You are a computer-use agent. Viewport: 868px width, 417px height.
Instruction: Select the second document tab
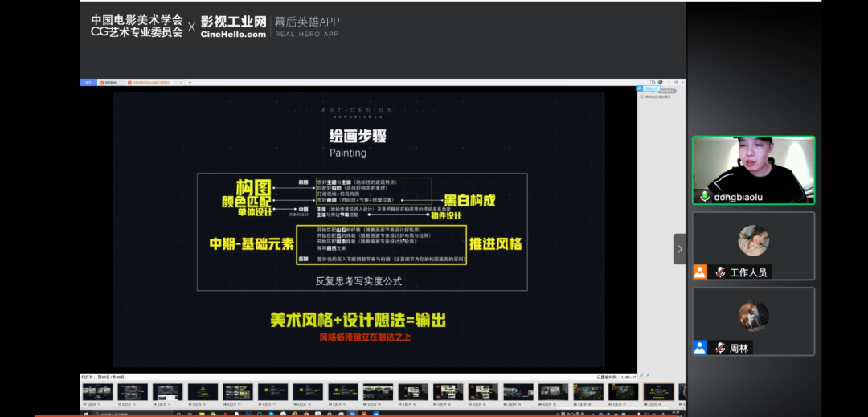(x=108, y=82)
